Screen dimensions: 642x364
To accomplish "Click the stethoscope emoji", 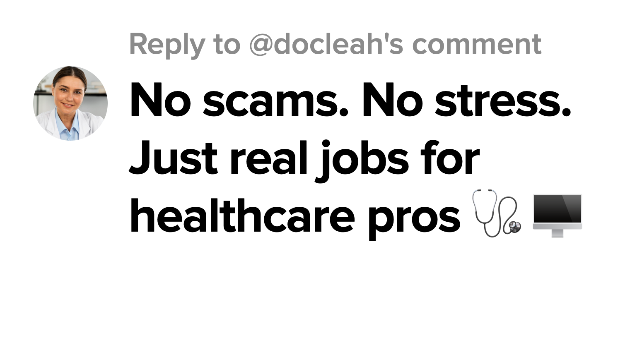I will pos(497,213).
